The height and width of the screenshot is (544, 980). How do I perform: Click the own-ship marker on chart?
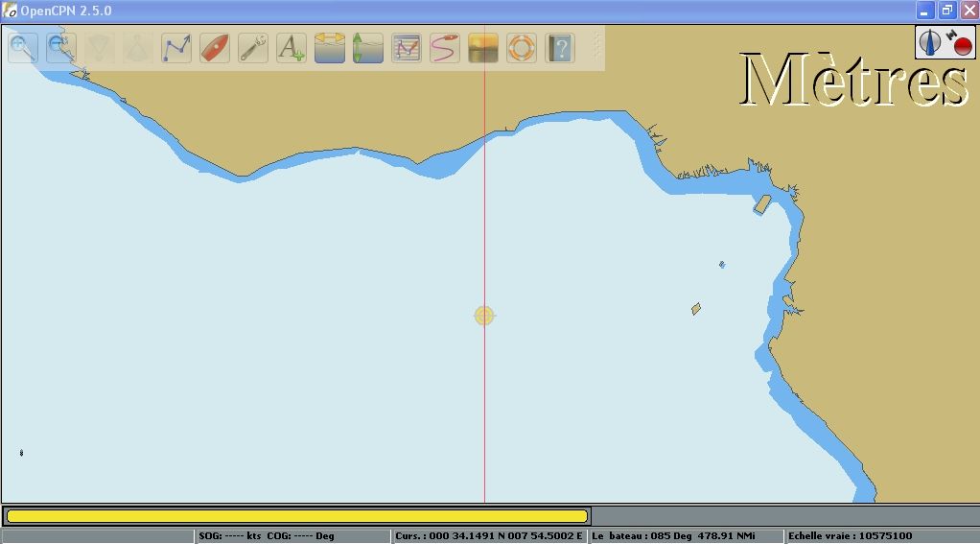(484, 316)
